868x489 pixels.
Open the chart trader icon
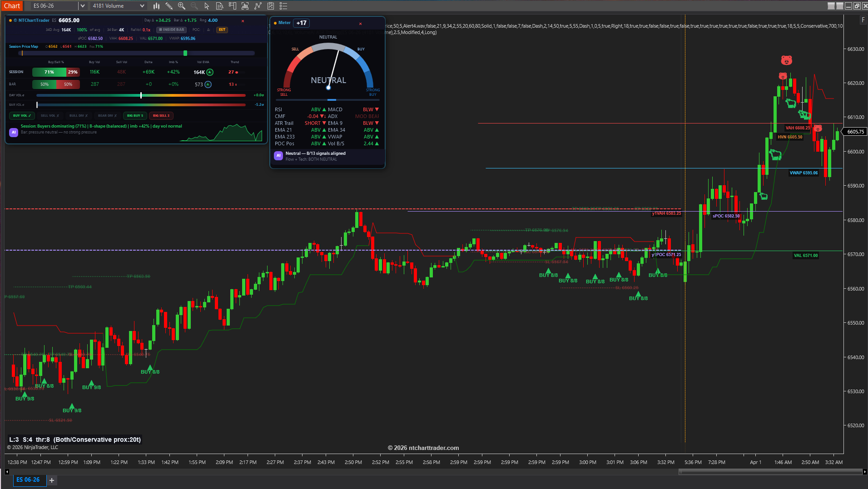point(233,6)
